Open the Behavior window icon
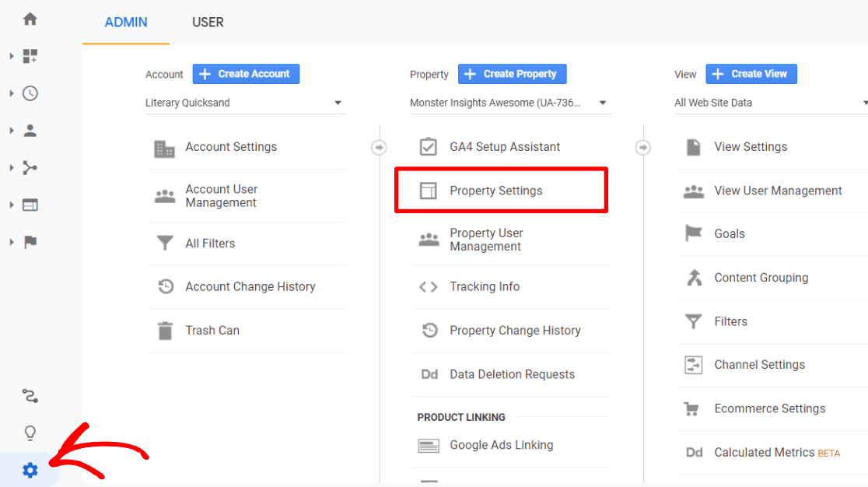 (x=30, y=205)
